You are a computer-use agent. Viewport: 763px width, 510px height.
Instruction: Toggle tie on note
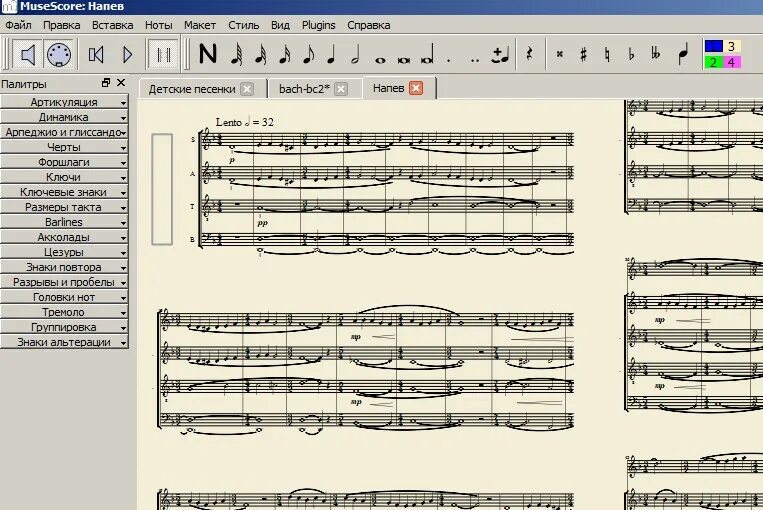500,55
